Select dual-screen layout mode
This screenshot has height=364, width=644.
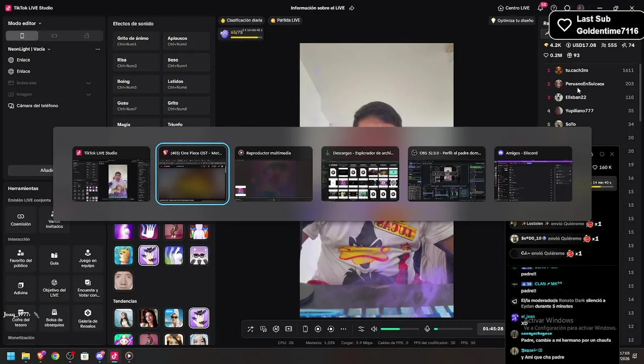(86, 36)
